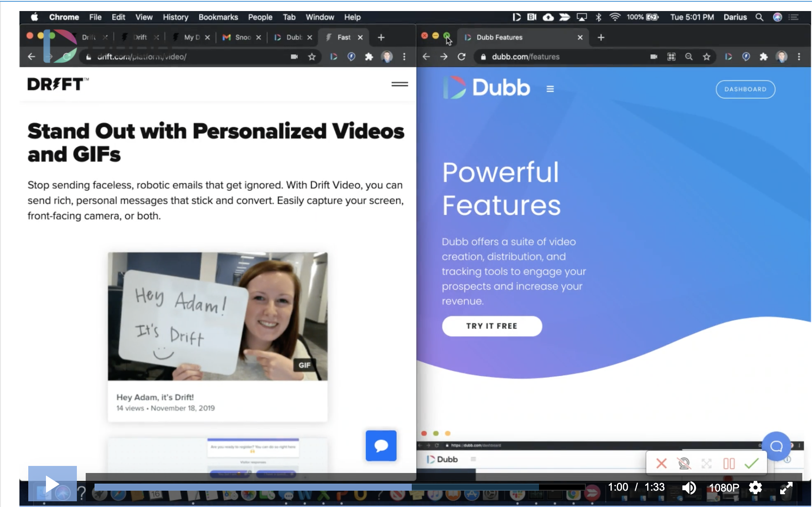
Task: Click the DRIFT logo
Action: [58, 84]
